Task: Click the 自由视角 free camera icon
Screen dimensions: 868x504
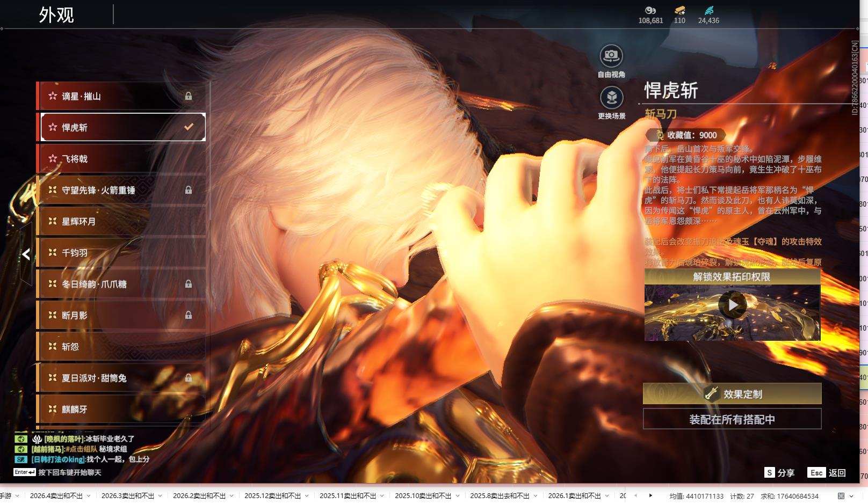Action: pos(611,56)
